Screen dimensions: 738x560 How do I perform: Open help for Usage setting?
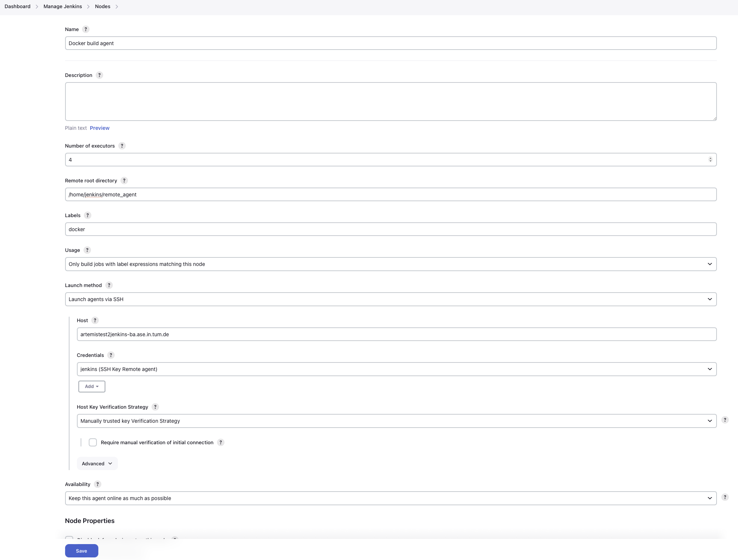click(x=87, y=250)
